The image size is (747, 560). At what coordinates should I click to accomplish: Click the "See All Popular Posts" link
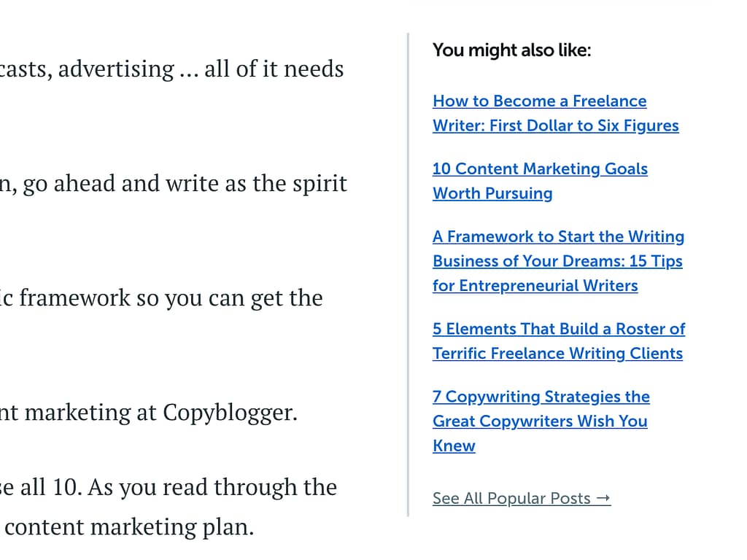click(511, 499)
